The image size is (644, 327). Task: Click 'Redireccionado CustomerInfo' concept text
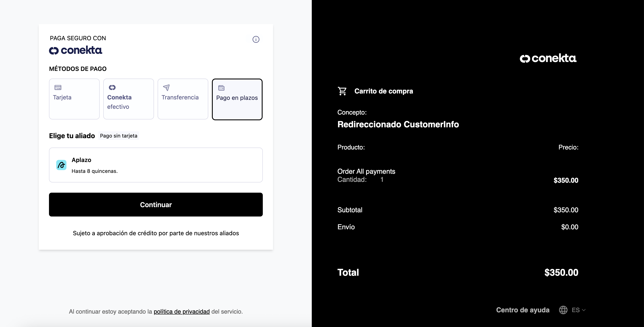coord(398,124)
